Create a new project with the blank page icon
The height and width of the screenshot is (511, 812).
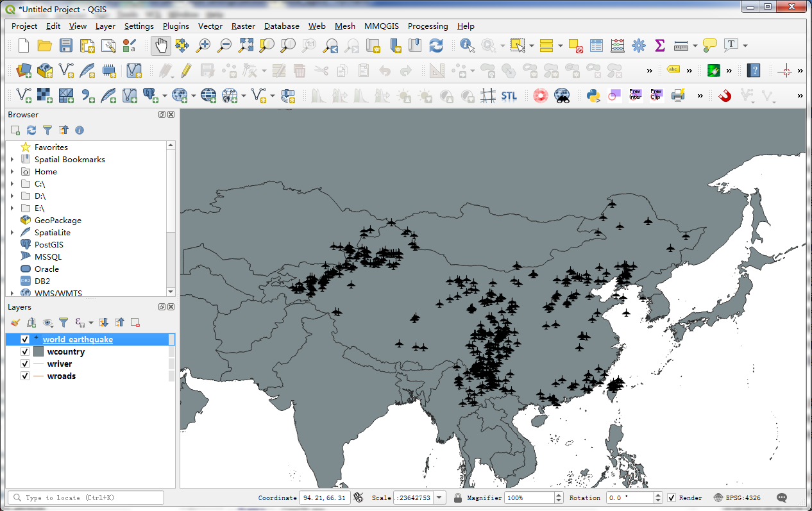(x=24, y=46)
